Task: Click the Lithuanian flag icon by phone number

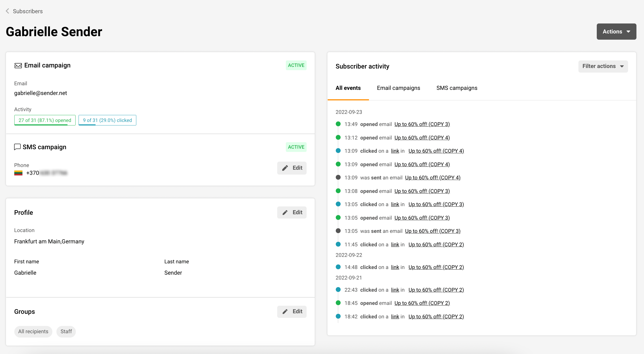Action: point(18,173)
